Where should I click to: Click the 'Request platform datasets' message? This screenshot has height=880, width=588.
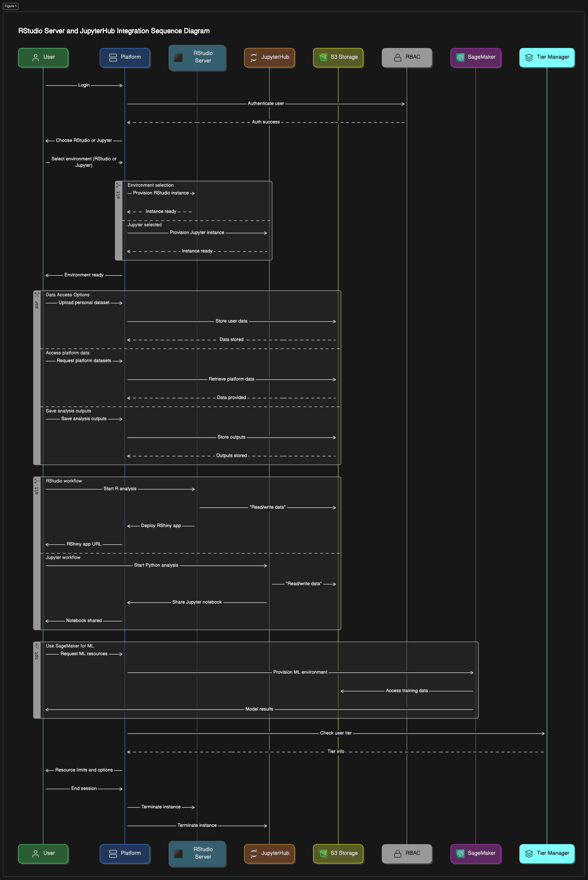[x=84, y=361]
